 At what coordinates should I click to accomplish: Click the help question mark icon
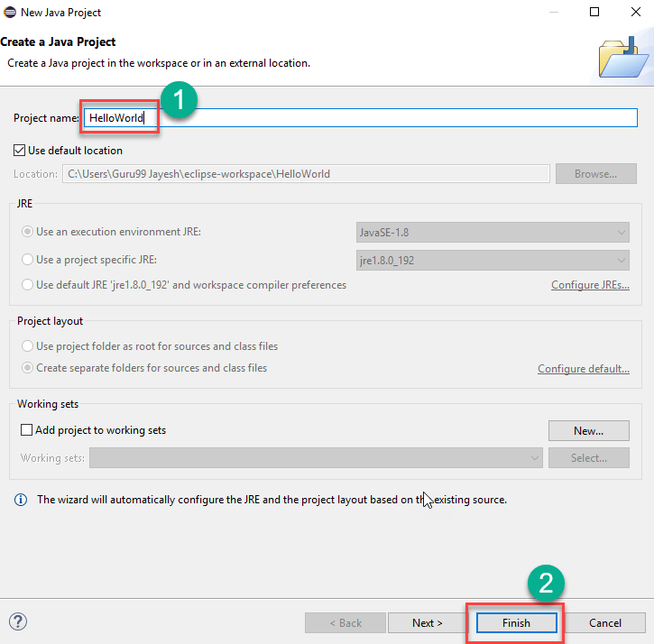pos(18,621)
